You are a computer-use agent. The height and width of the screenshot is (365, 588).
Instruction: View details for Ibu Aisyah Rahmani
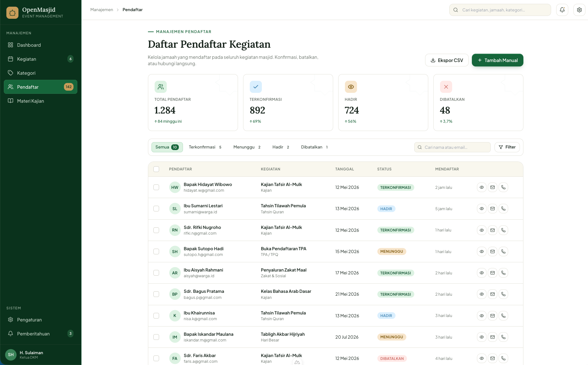pyautogui.click(x=482, y=273)
